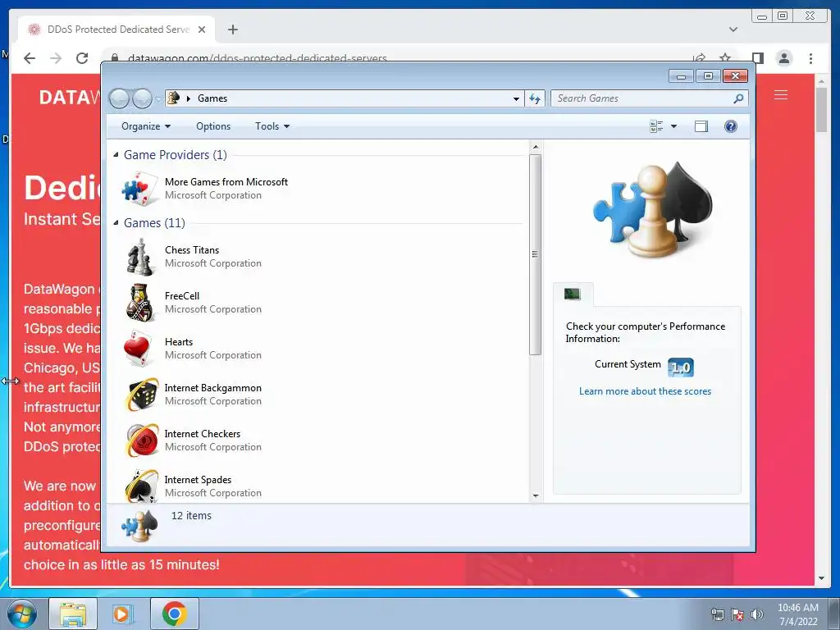This screenshot has height=630, width=840.
Task: Open Chrome tab search chevron
Action: [x=733, y=30]
